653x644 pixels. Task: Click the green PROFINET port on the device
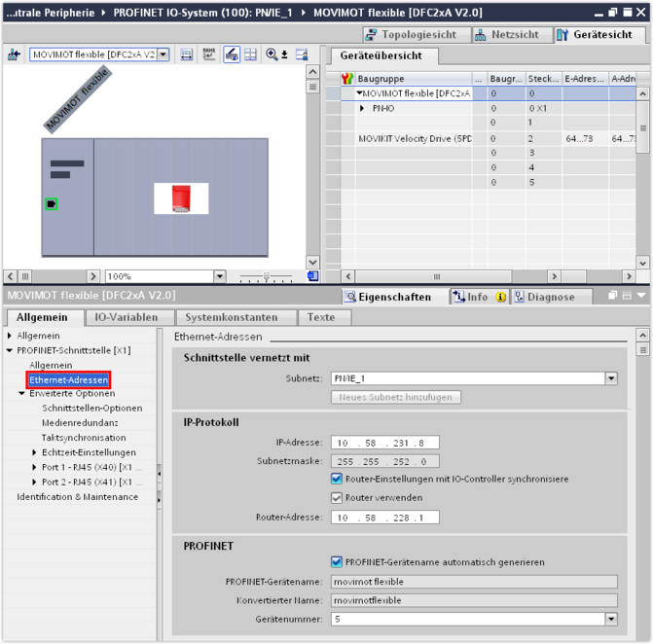tap(51, 204)
